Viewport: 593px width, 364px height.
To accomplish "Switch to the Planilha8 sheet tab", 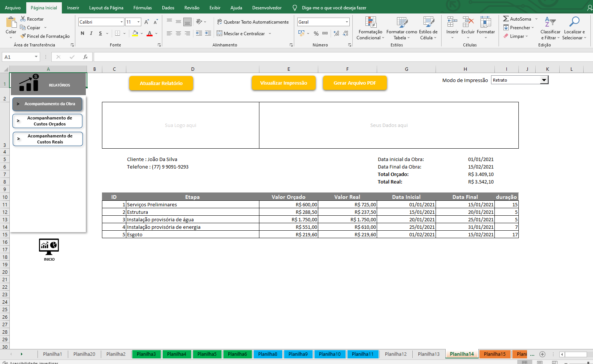I will pos(268,354).
